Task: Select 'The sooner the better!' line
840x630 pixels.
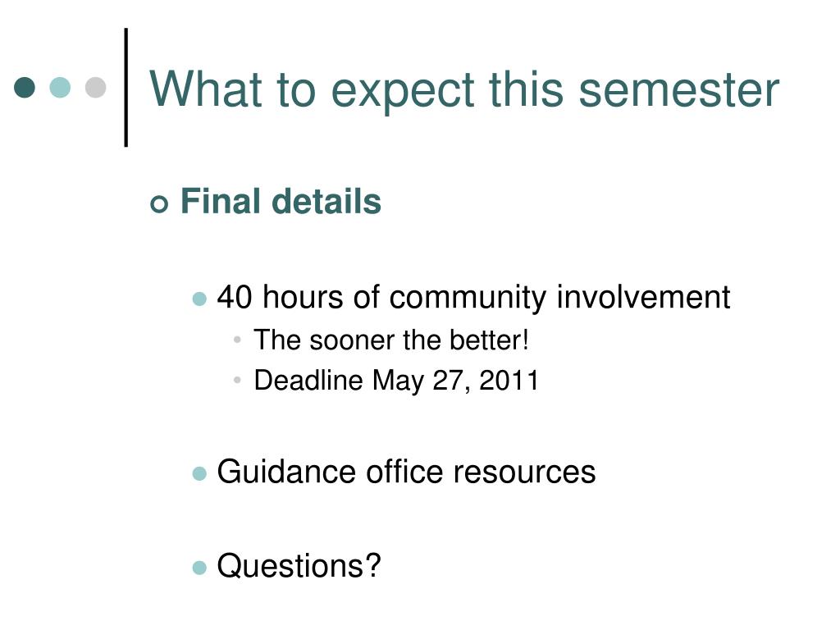Action: pyautogui.click(x=391, y=340)
